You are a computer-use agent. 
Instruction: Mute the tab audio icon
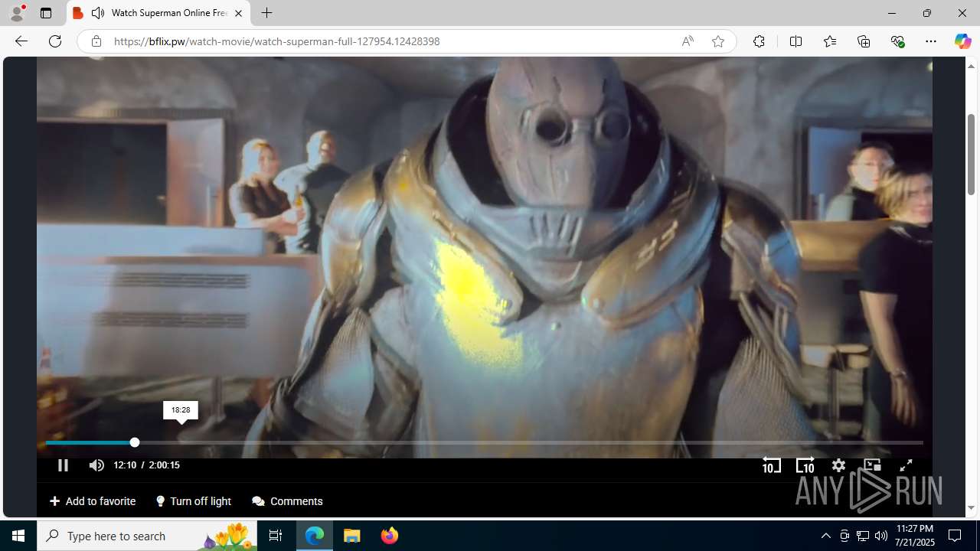(x=98, y=13)
